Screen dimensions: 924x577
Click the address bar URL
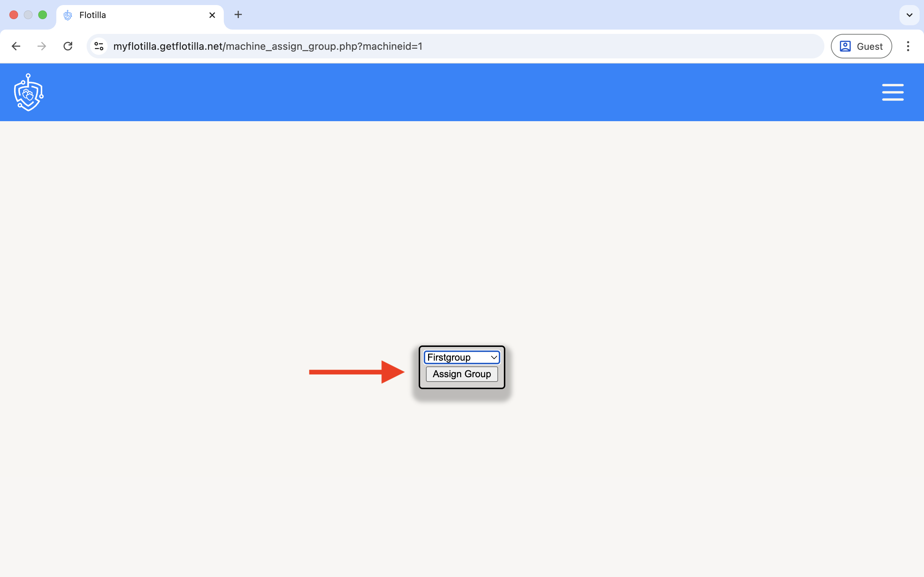coord(267,46)
